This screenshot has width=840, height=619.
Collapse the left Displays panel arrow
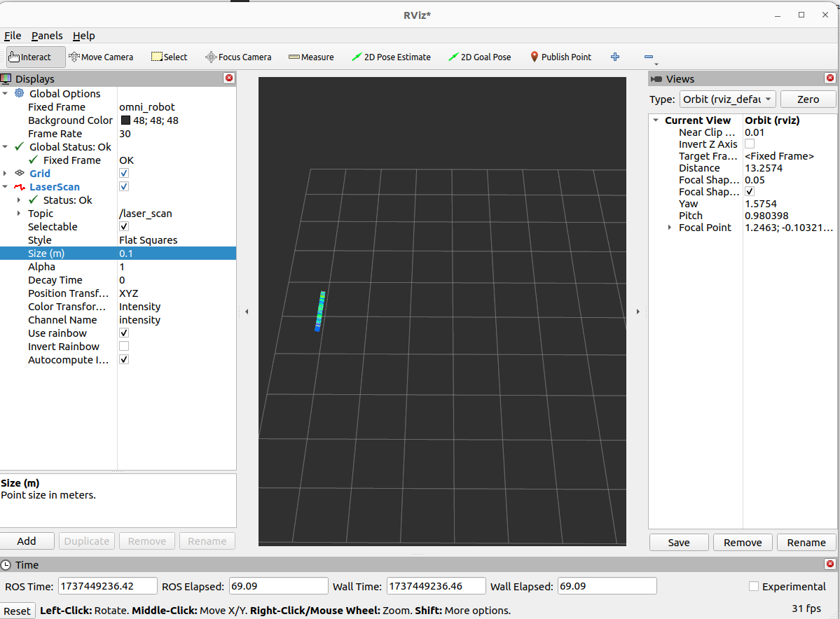(x=247, y=311)
